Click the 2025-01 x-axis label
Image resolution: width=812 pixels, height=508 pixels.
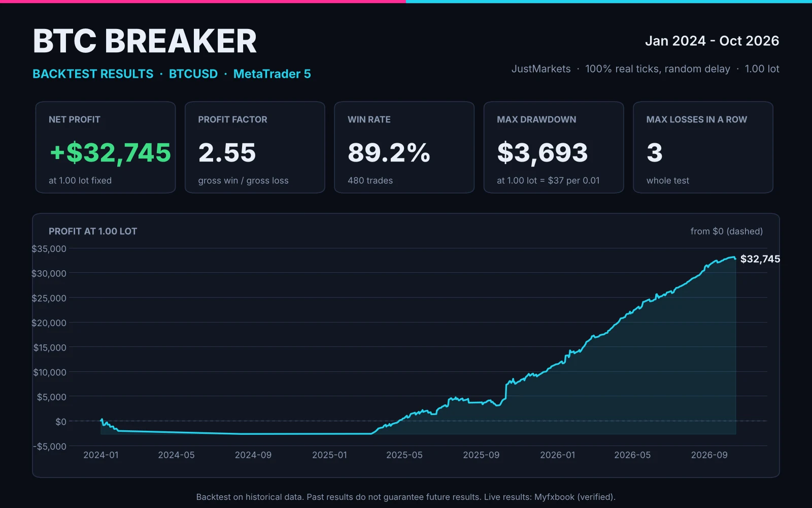coord(330,455)
